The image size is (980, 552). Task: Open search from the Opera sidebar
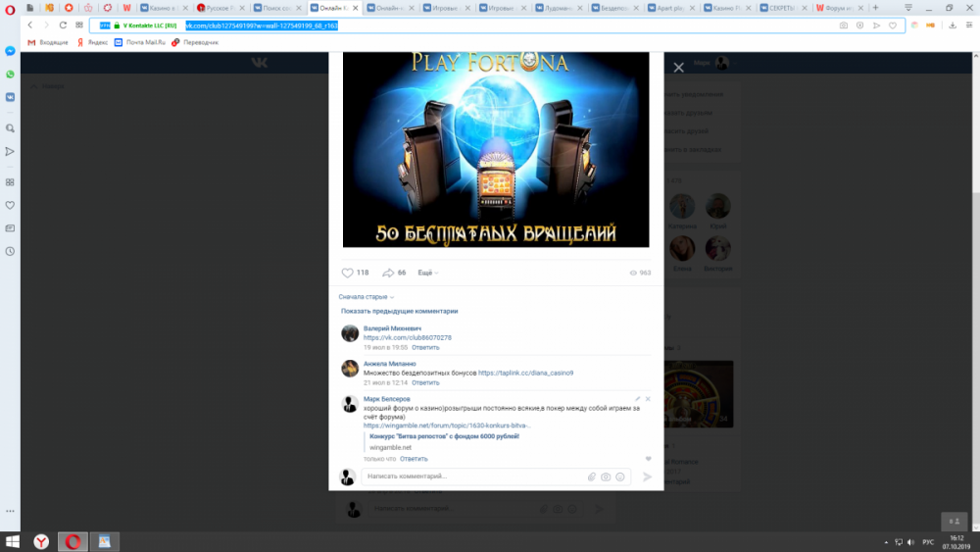coord(10,128)
